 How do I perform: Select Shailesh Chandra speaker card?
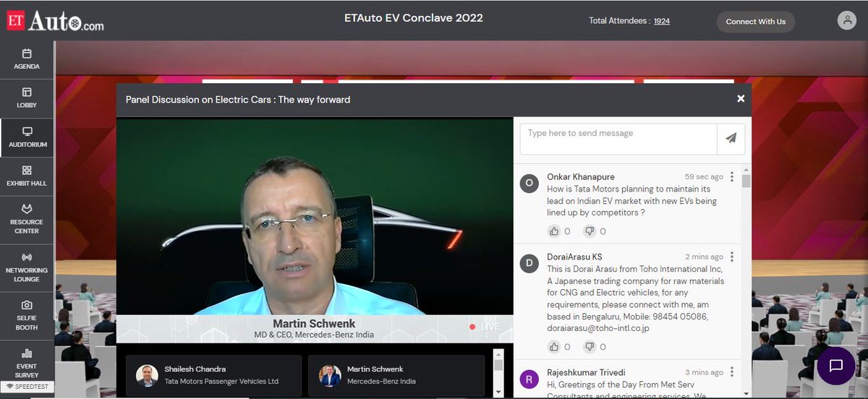pyautogui.click(x=214, y=375)
